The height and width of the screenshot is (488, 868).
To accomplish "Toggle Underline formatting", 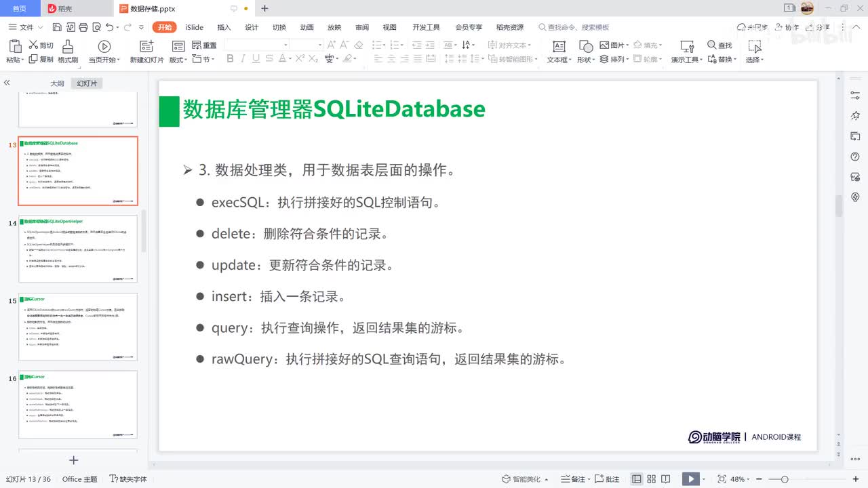I will (x=257, y=59).
